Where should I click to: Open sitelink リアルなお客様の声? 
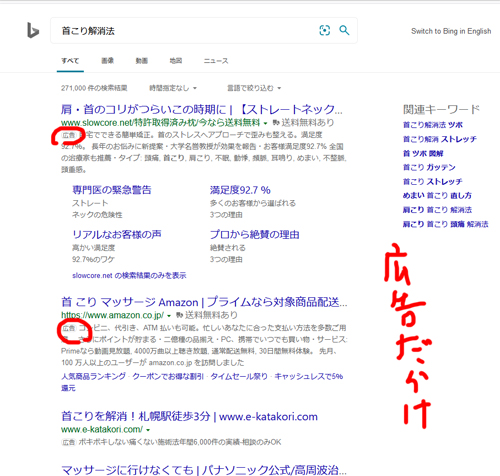(x=117, y=234)
